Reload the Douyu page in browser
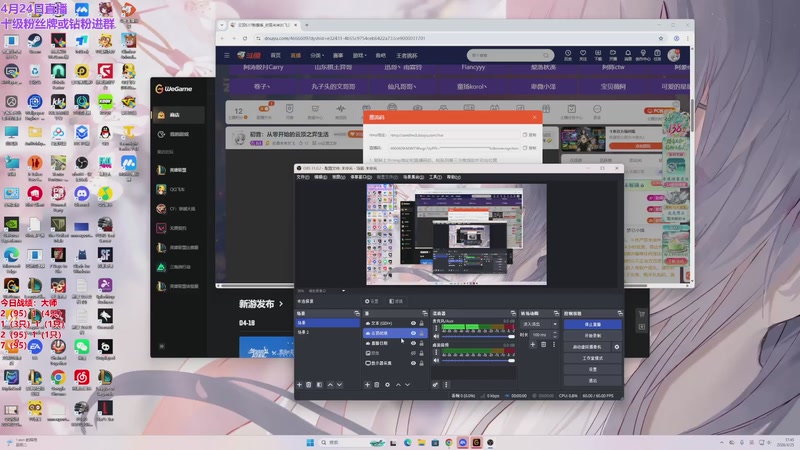Screen dimensions: 800x450 [245, 38]
